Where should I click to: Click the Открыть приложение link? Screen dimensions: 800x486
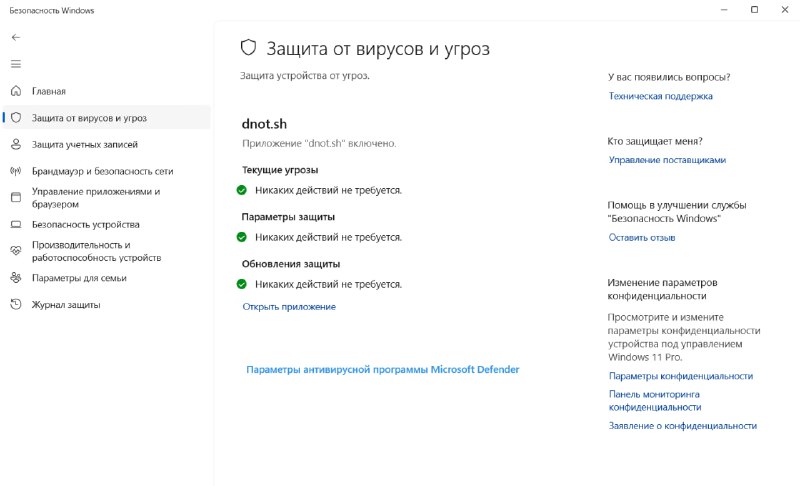[x=289, y=306]
